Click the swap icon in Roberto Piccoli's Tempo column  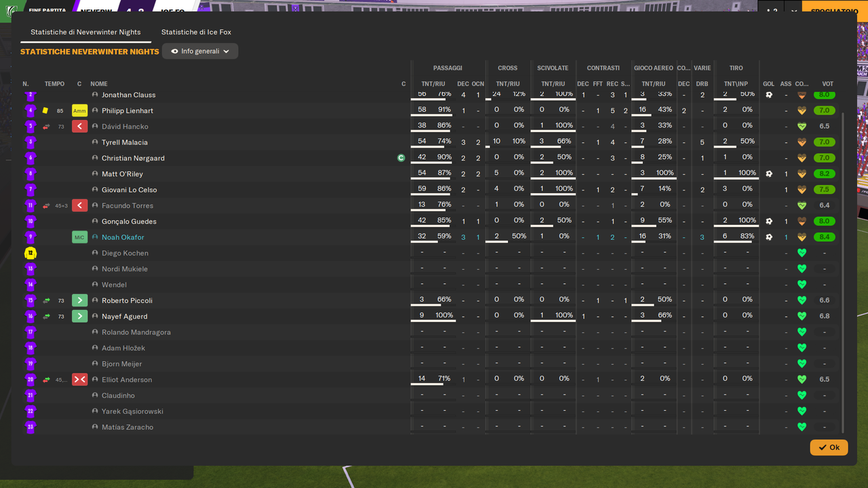click(46, 300)
